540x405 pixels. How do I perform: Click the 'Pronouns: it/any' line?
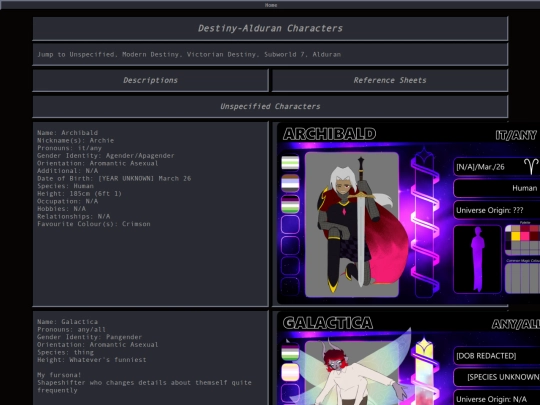[x=69, y=148]
